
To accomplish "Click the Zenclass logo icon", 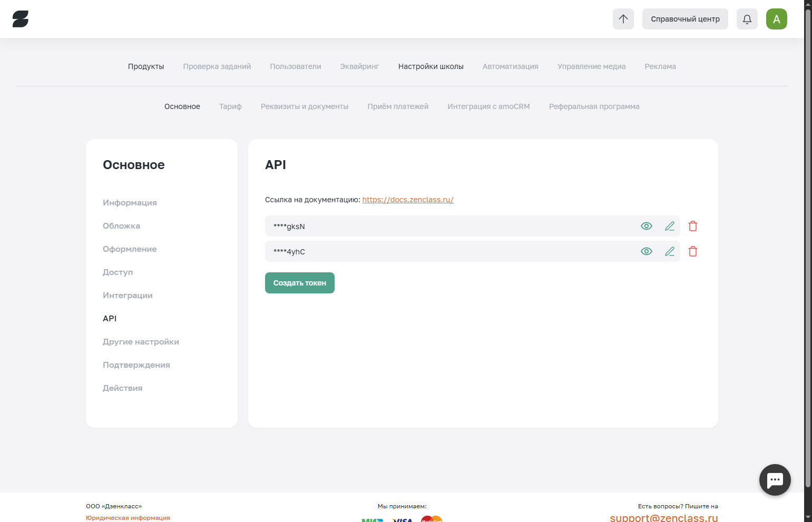I will click(21, 19).
